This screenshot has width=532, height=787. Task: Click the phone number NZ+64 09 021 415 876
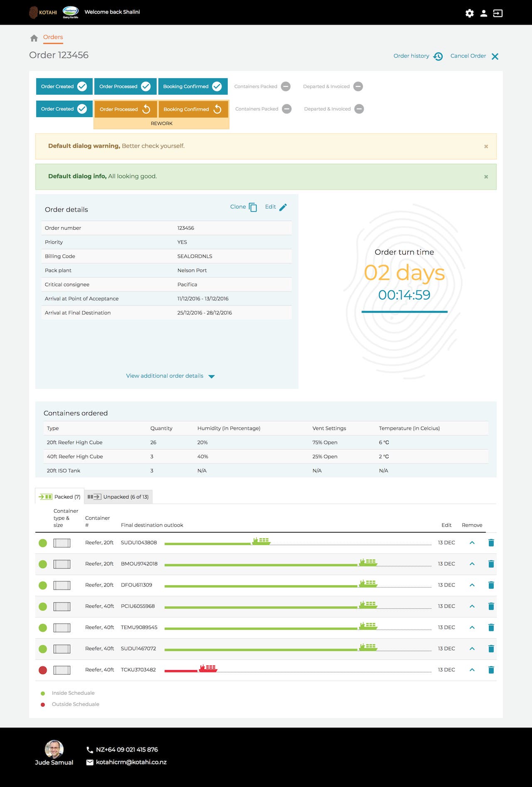click(x=127, y=750)
